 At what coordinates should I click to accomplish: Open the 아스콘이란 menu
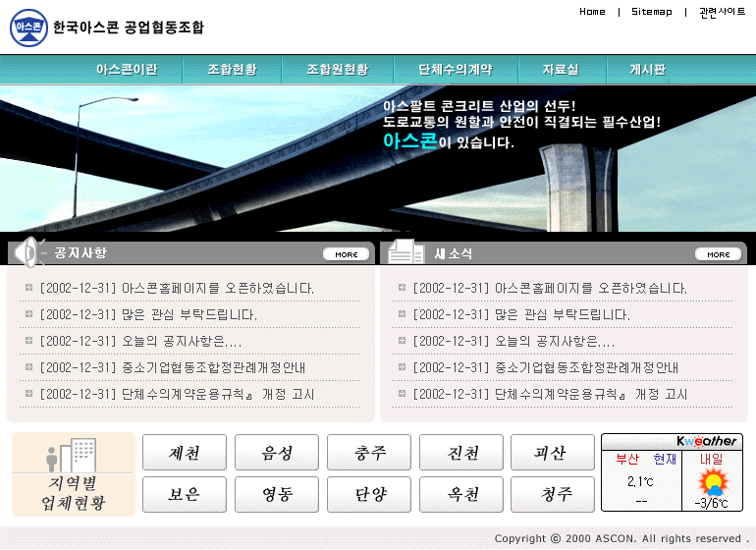tap(126, 70)
